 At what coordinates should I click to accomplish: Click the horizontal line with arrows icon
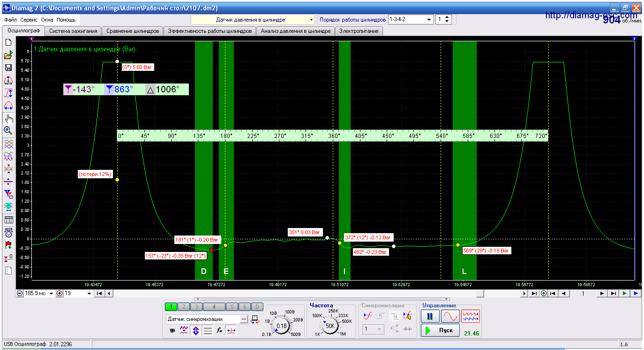[8, 182]
